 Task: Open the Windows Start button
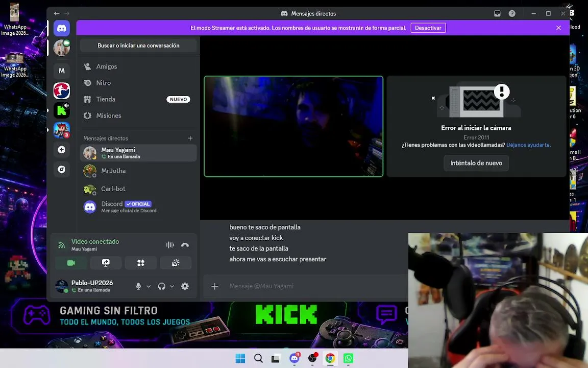[x=240, y=358]
